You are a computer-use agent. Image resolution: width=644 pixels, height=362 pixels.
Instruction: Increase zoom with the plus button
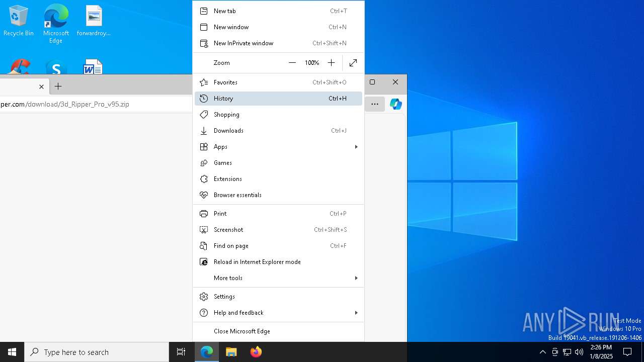coord(331,63)
